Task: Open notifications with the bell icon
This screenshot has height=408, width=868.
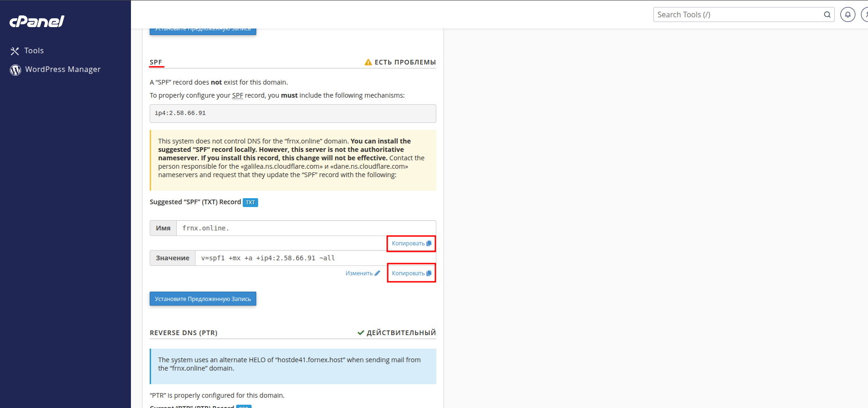Action: [x=847, y=14]
